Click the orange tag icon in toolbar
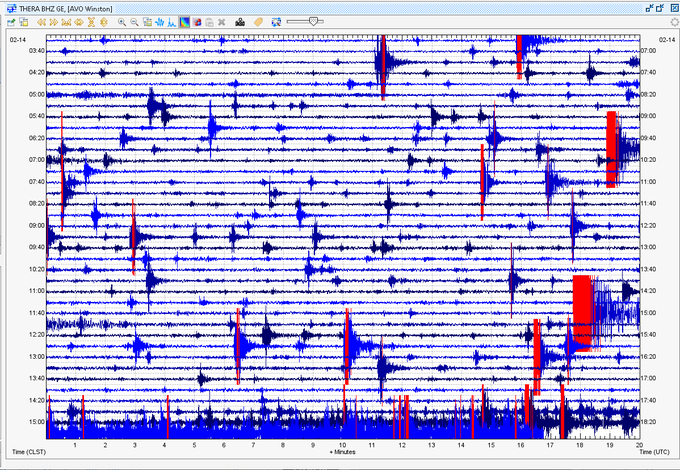This screenshot has height=470, width=680. [x=258, y=21]
